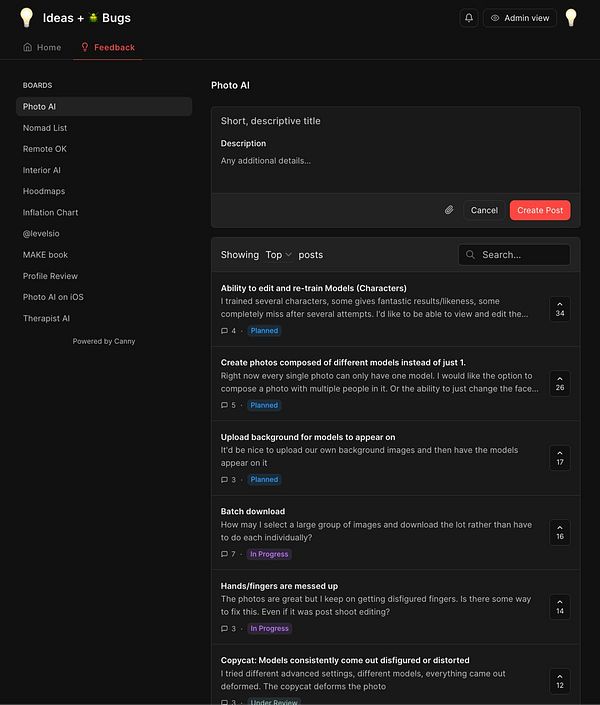Click the Create Post button

click(540, 210)
